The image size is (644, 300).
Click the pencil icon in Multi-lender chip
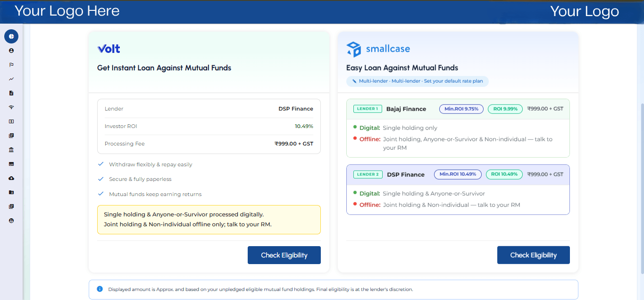point(354,81)
